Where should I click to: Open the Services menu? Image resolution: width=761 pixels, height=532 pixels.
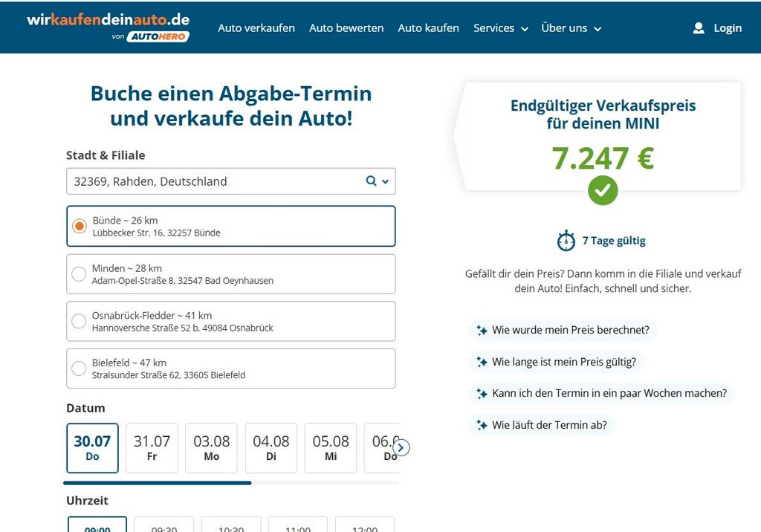pyautogui.click(x=501, y=28)
